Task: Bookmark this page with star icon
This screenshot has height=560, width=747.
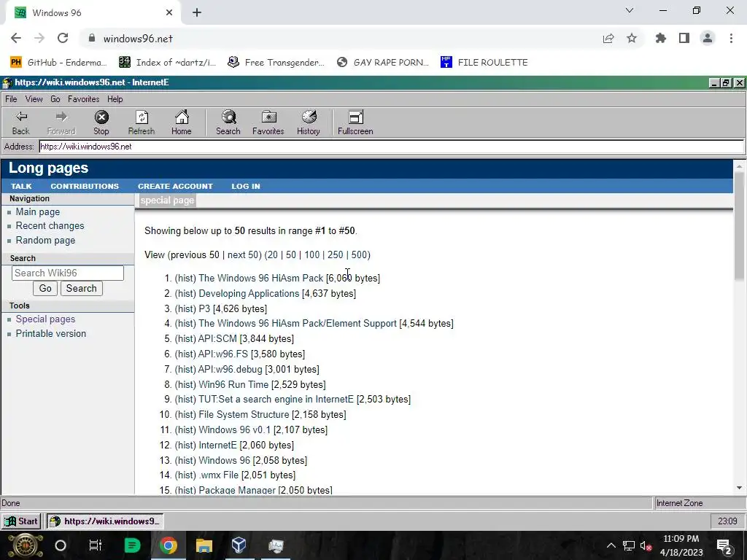Action: 632,39
